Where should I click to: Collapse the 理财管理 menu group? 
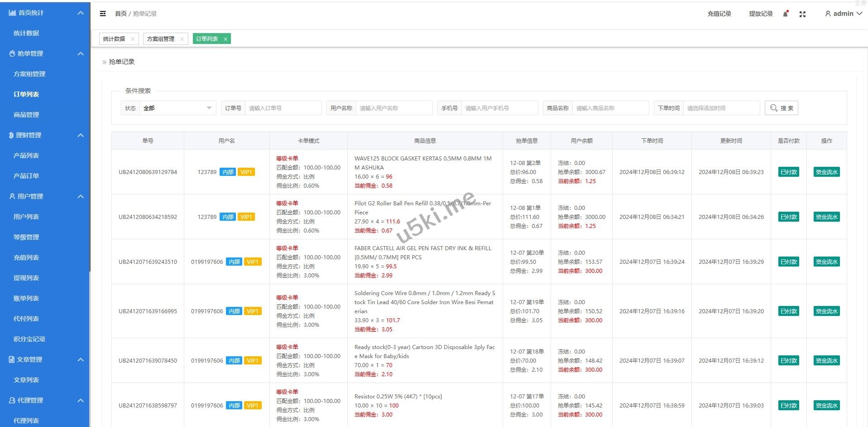(x=81, y=135)
